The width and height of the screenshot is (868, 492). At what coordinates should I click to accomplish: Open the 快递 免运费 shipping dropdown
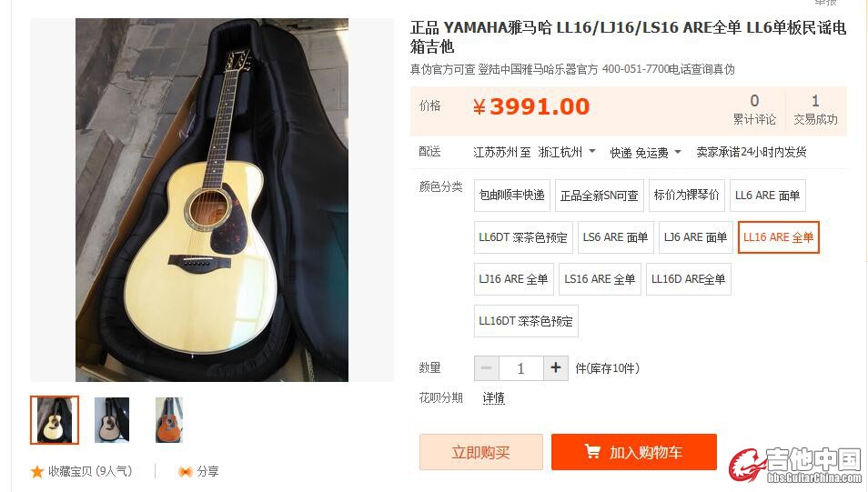645,152
